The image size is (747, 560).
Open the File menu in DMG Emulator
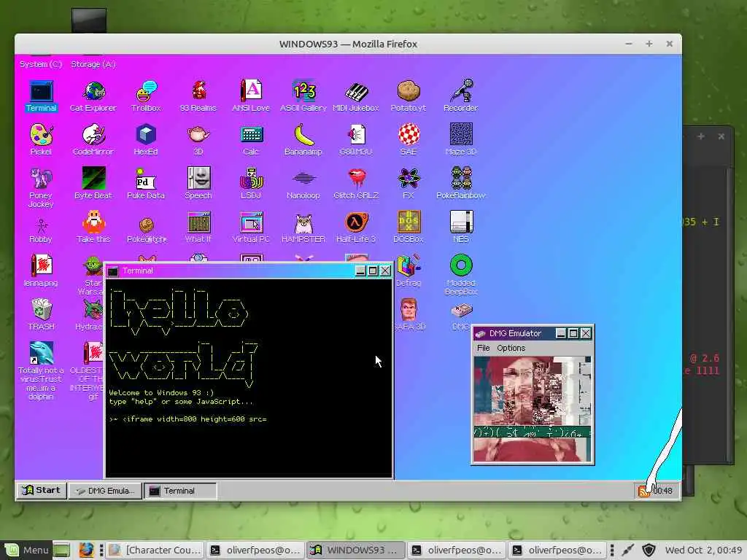[483, 348]
